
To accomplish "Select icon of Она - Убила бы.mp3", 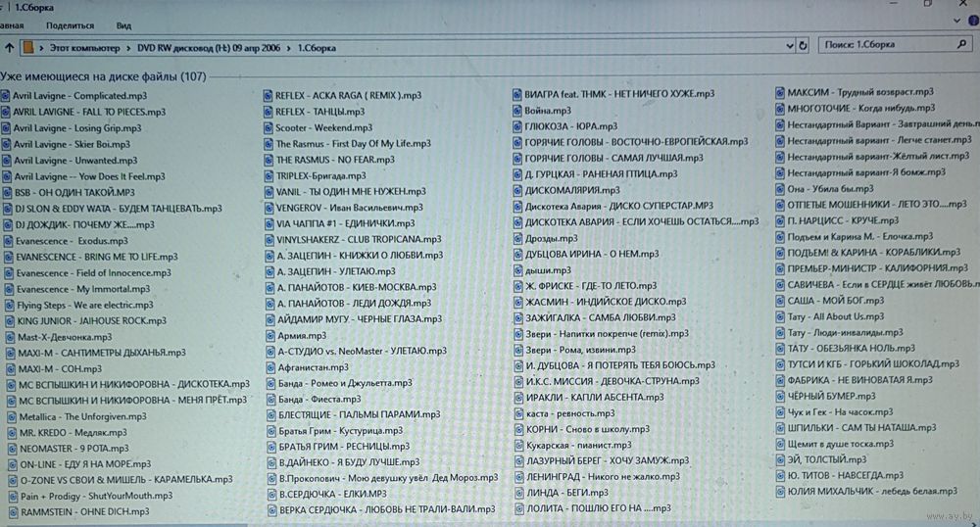I will coord(780,189).
